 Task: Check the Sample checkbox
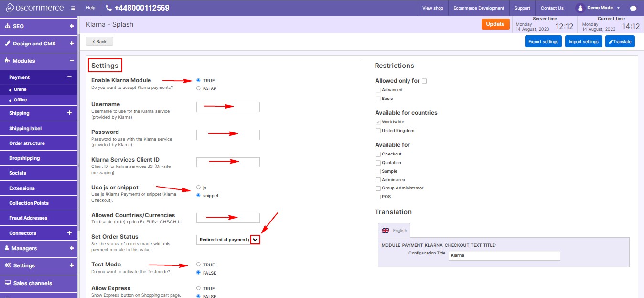[378, 171]
